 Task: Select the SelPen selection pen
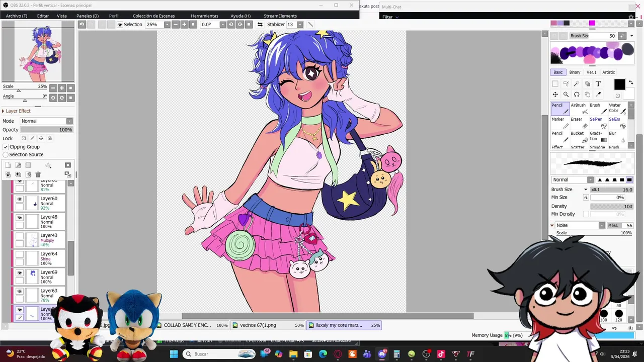(x=598, y=122)
